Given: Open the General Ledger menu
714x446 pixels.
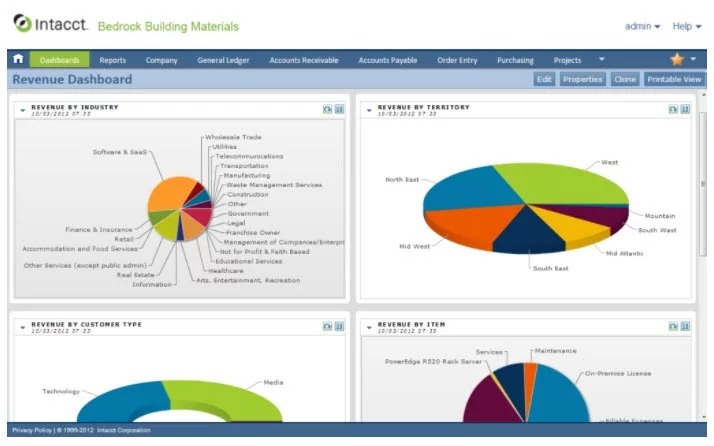Looking at the screenshot, I should tap(223, 60).
